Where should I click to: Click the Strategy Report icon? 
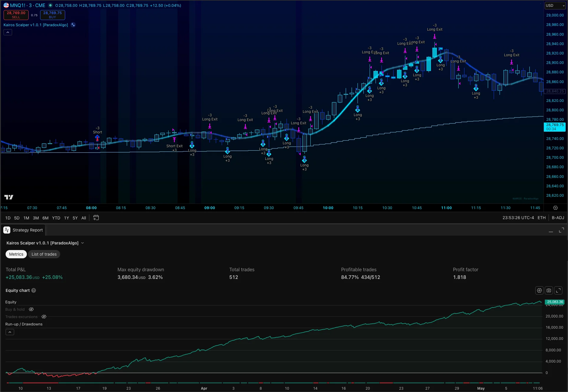pyautogui.click(x=7, y=230)
